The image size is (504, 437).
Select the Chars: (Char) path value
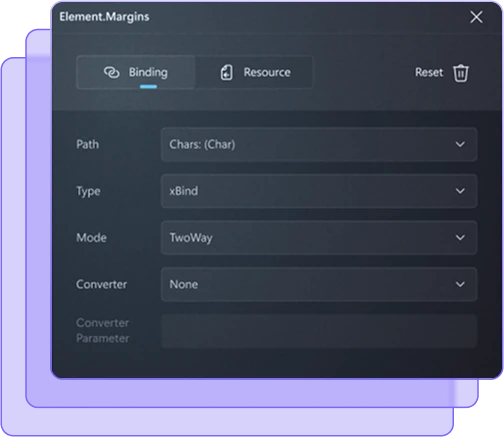pyautogui.click(x=202, y=144)
